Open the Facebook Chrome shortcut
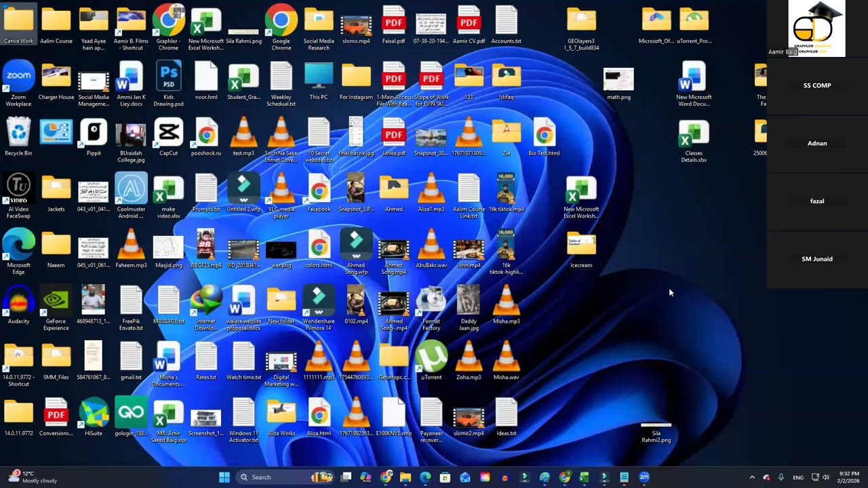The width and height of the screenshot is (868, 488). coord(319,195)
